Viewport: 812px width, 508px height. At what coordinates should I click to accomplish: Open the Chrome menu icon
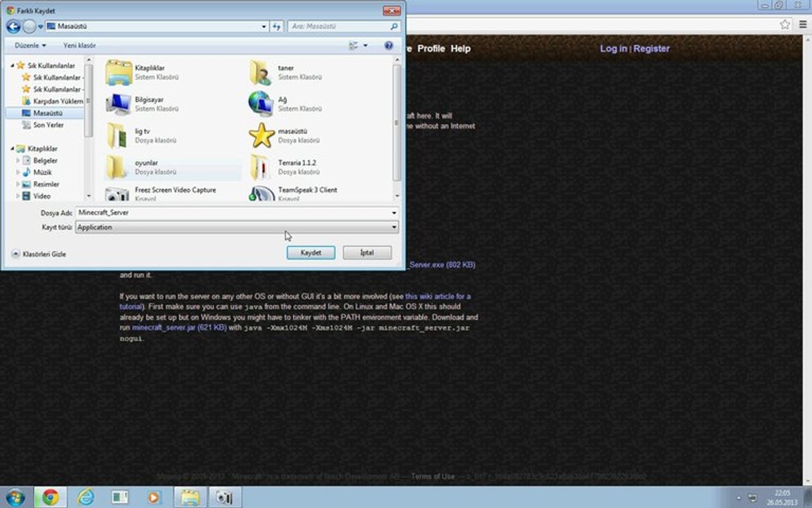point(803,24)
